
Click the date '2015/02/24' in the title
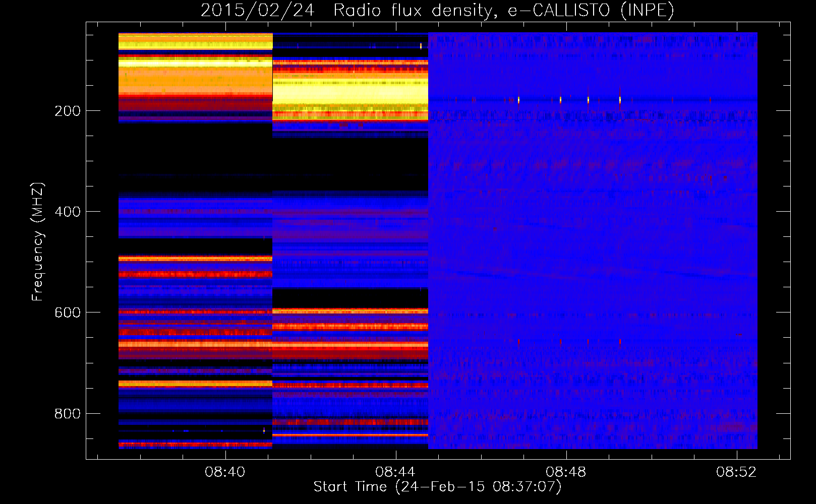(x=258, y=11)
